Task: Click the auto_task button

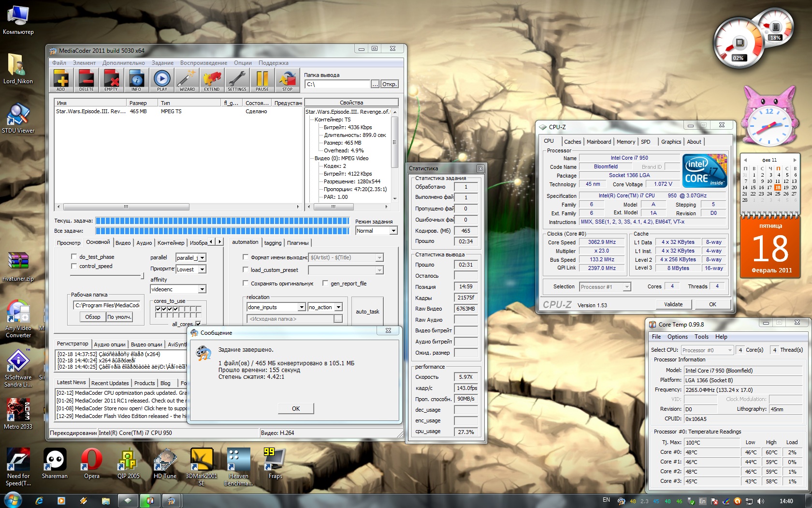Action: point(367,312)
